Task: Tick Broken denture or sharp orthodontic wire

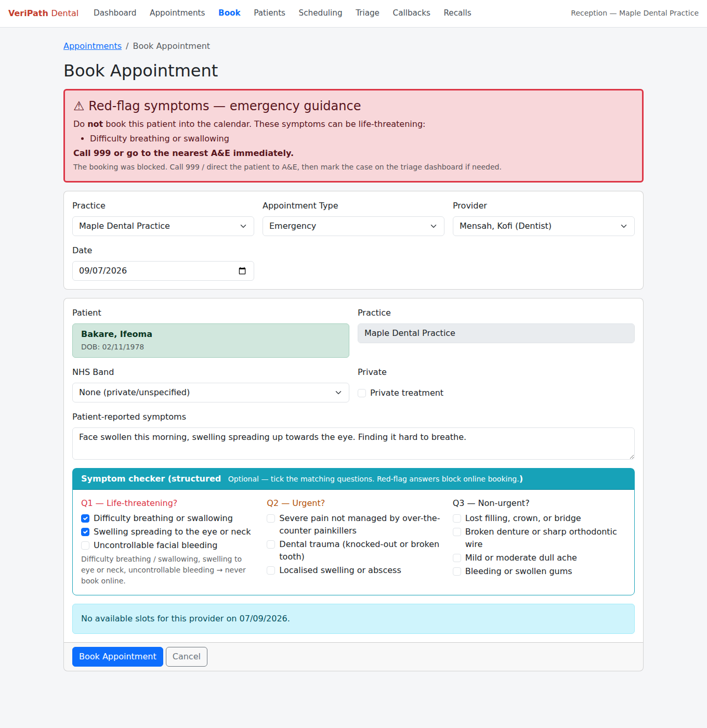Action: (457, 532)
